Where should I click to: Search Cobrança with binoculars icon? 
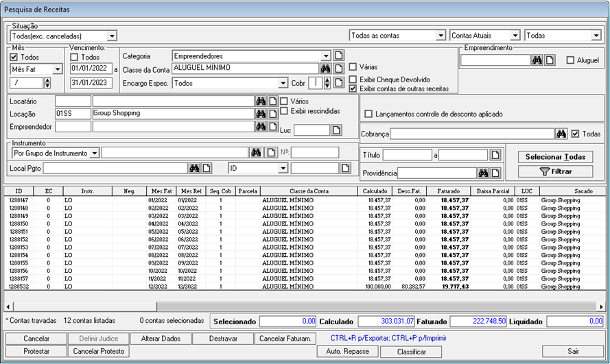click(x=561, y=134)
